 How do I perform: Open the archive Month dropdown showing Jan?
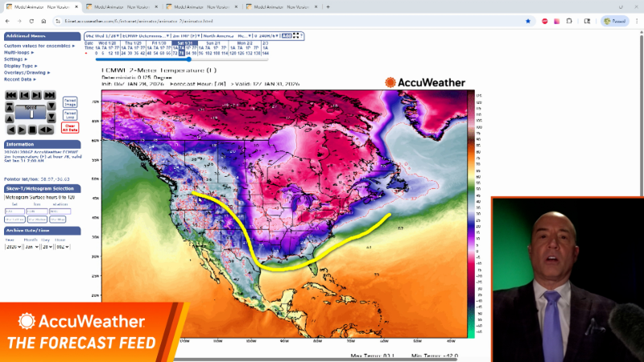[x=31, y=247]
